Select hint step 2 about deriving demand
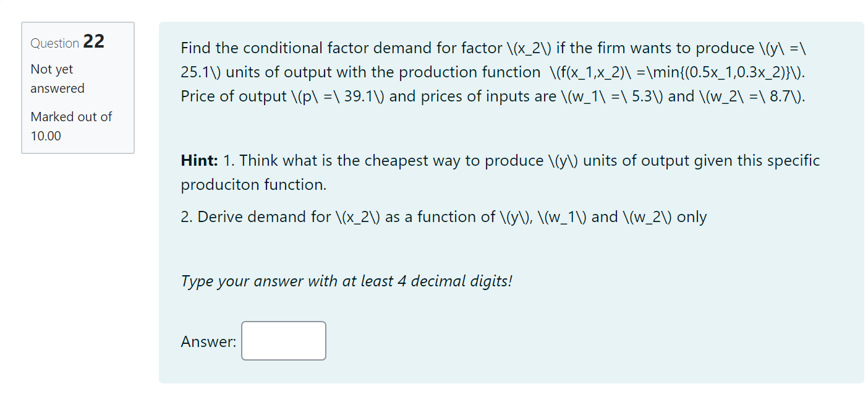 (x=443, y=216)
